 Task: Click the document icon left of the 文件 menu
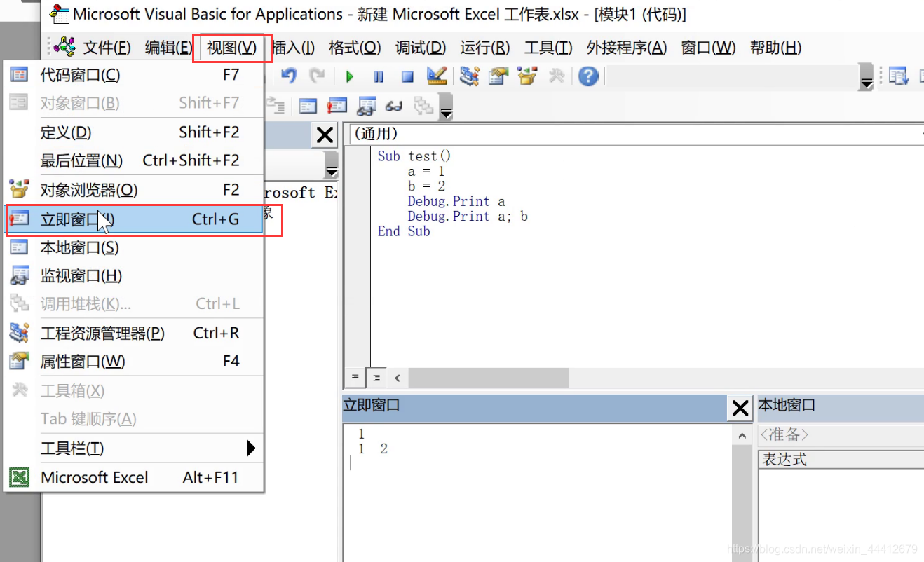(64, 47)
